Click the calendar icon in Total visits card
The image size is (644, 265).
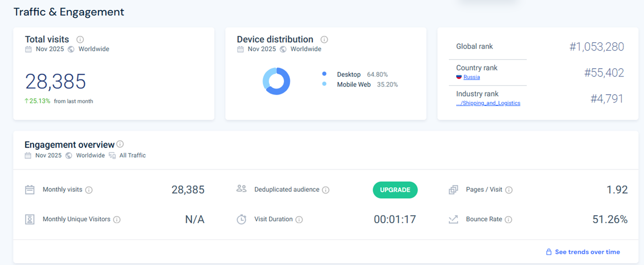click(28, 49)
